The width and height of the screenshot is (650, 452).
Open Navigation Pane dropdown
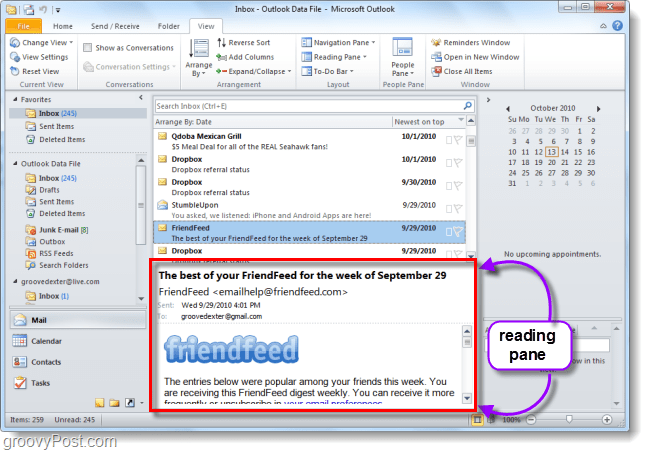point(338,43)
